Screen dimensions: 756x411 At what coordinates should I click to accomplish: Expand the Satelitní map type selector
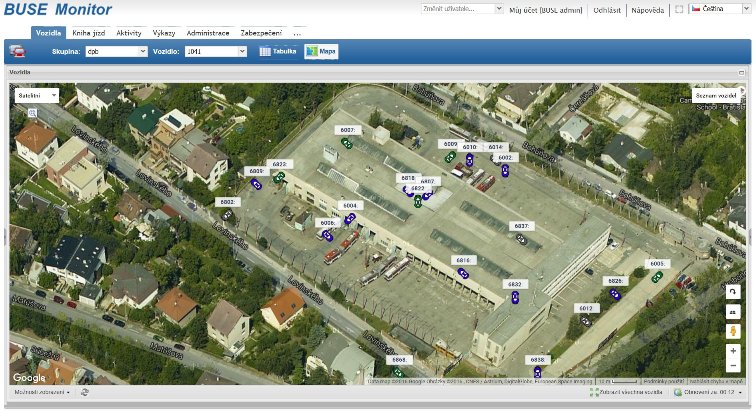click(37, 95)
